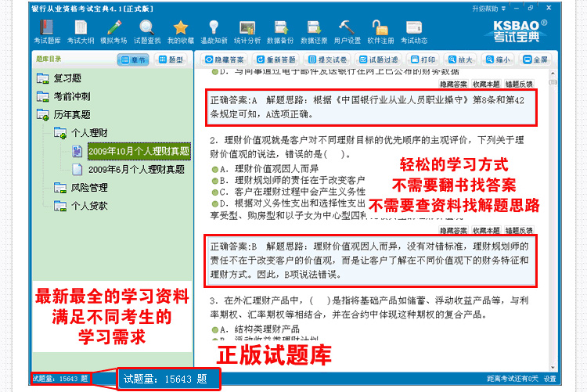The height and width of the screenshot is (392, 587).
Task: Click the 数据还原 data restore icon
Action: (x=314, y=31)
